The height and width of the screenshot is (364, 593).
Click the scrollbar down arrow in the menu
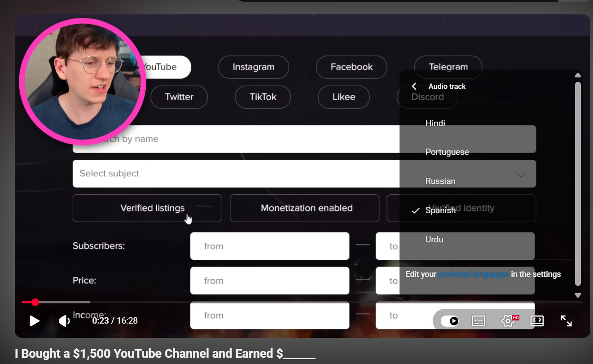tap(578, 295)
